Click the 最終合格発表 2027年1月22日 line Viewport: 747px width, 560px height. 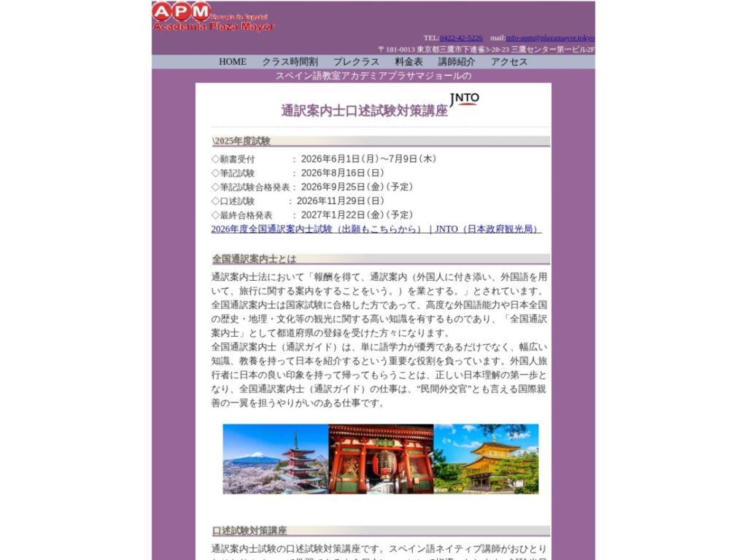click(x=312, y=215)
